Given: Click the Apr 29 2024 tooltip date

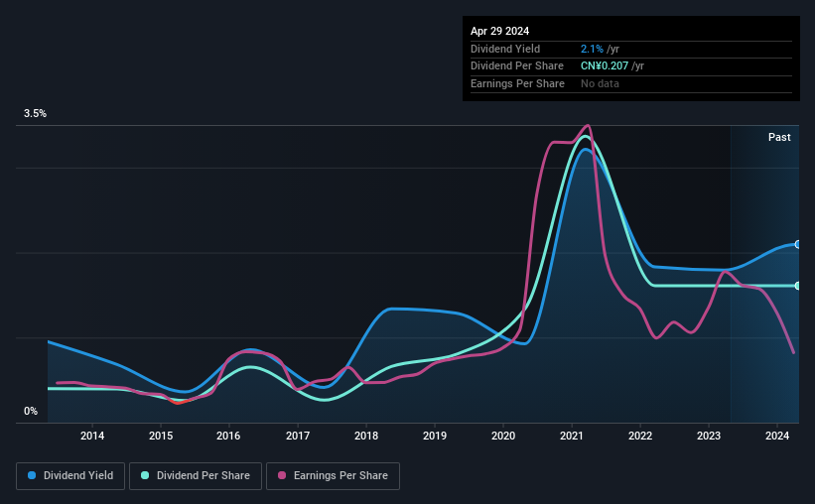Looking at the screenshot, I should click(499, 31).
